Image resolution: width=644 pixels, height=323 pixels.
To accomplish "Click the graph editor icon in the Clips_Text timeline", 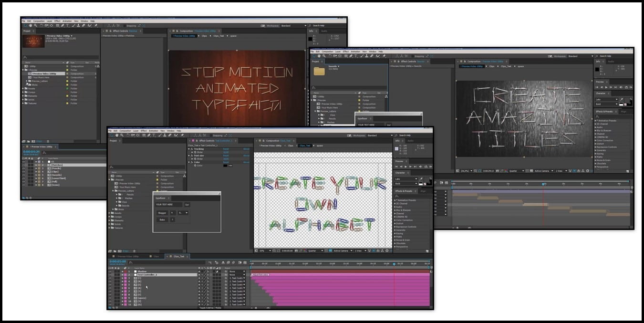I will (x=245, y=262).
